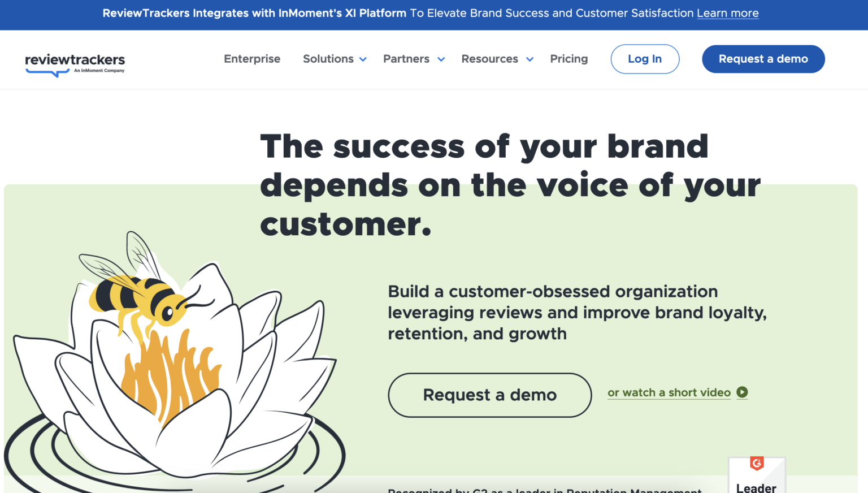868x493 pixels.
Task: Open the Resources navigation menu
Action: pyautogui.click(x=489, y=59)
